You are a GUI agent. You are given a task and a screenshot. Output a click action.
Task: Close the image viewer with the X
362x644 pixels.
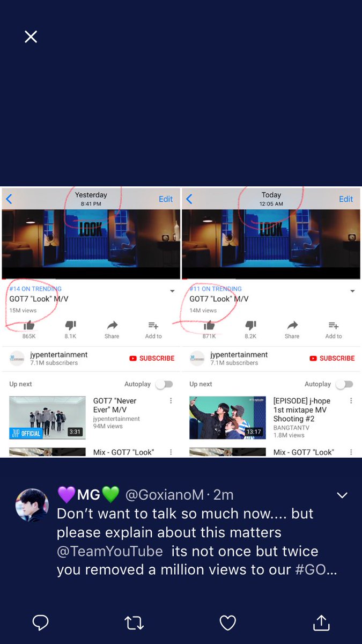pos(31,36)
